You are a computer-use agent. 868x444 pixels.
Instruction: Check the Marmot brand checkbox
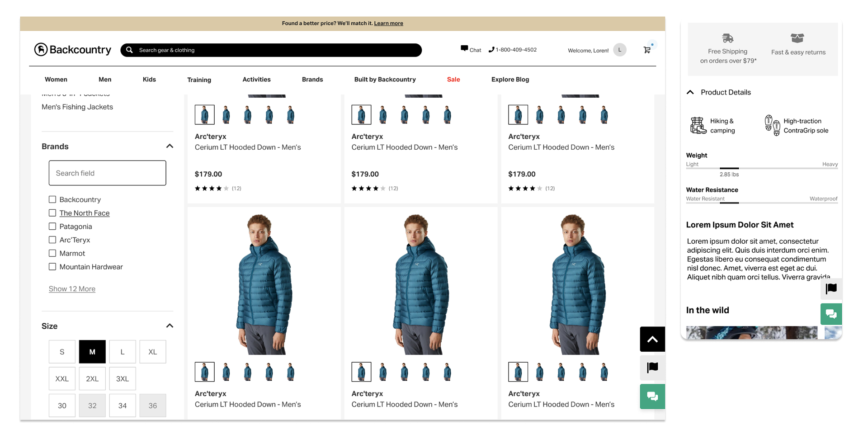pos(52,253)
